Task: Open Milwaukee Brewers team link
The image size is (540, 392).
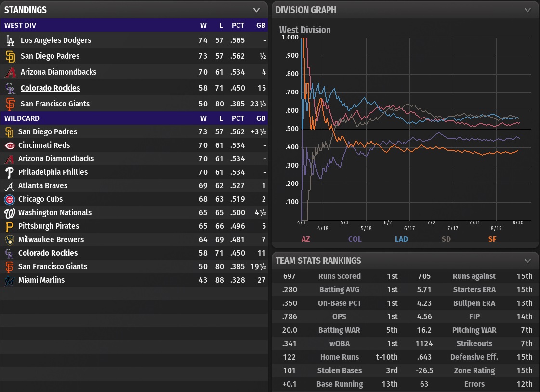Action: point(51,239)
